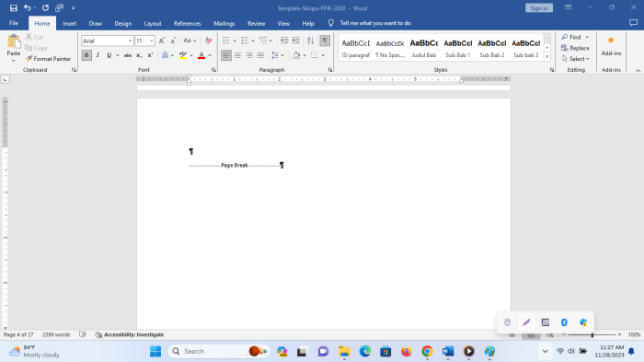
Task: Switch to the References tab
Action: point(188,23)
